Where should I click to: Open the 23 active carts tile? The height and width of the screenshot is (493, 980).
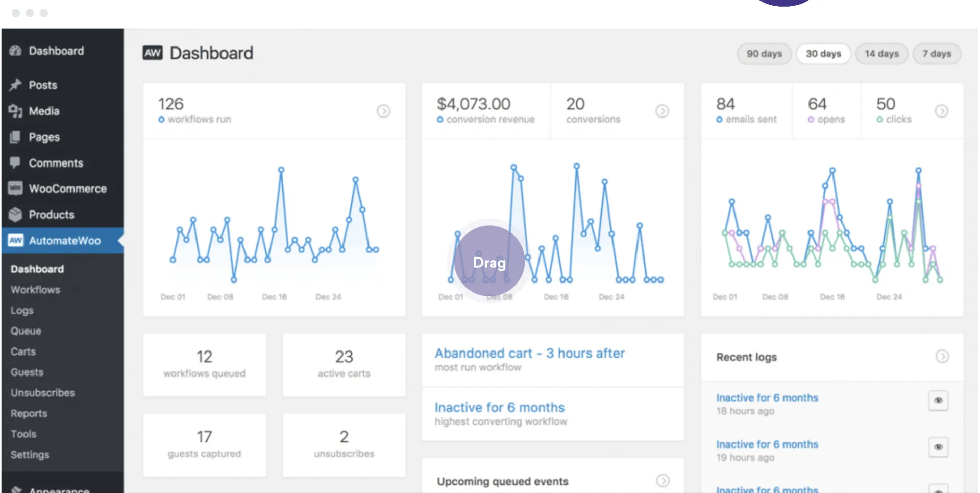[344, 365]
